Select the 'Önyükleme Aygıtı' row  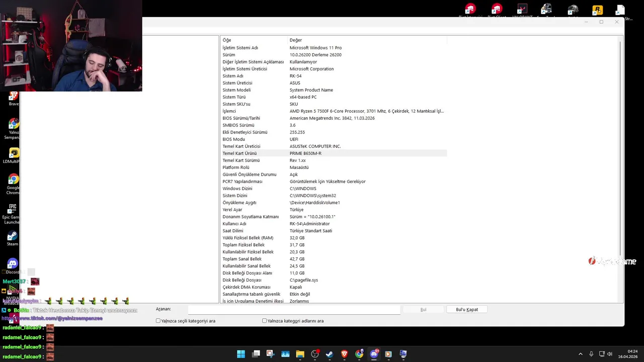tap(334, 203)
